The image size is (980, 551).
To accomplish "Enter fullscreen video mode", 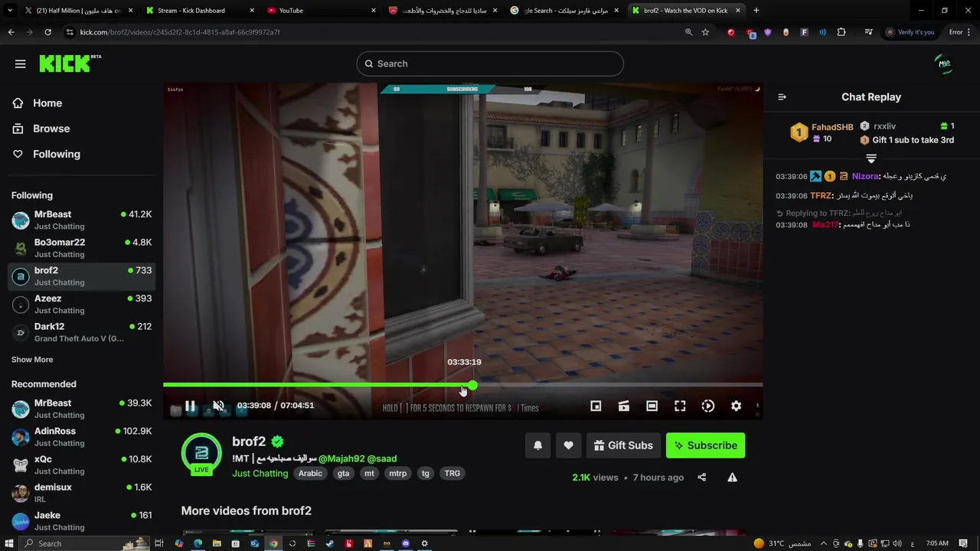I will (680, 406).
